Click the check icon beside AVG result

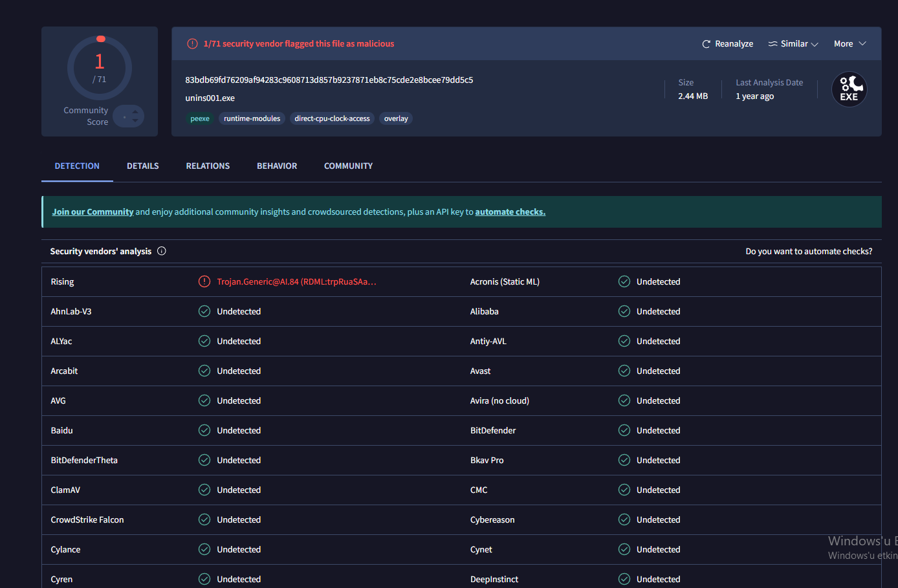[x=204, y=400]
